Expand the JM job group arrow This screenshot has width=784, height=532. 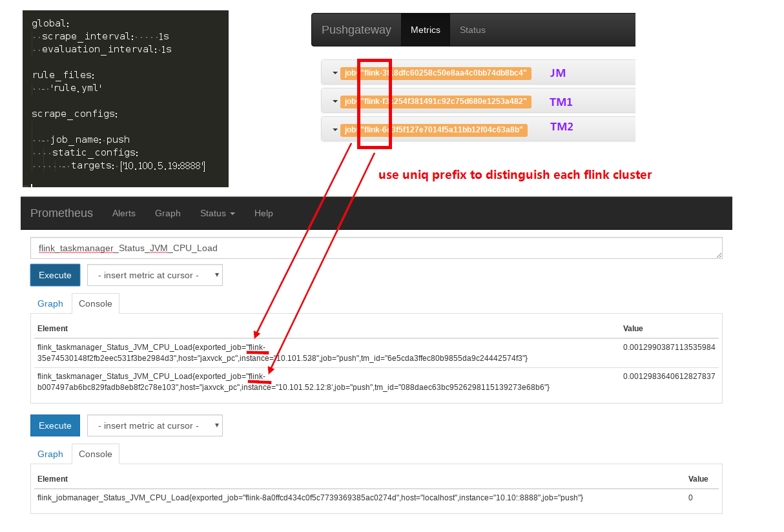335,73
